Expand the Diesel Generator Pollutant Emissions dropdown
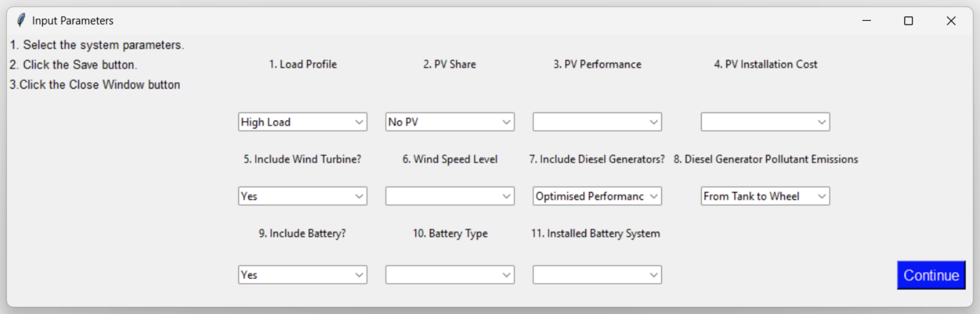The height and width of the screenshot is (314, 980). (x=765, y=196)
